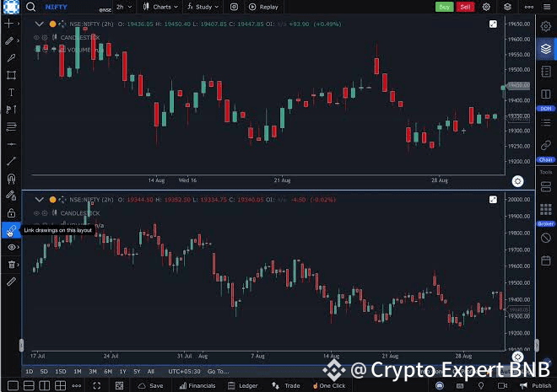Toggle upper chart CANDLESTICK visibility eye
Viewport: 557px width, 392px height.
[x=36, y=37]
